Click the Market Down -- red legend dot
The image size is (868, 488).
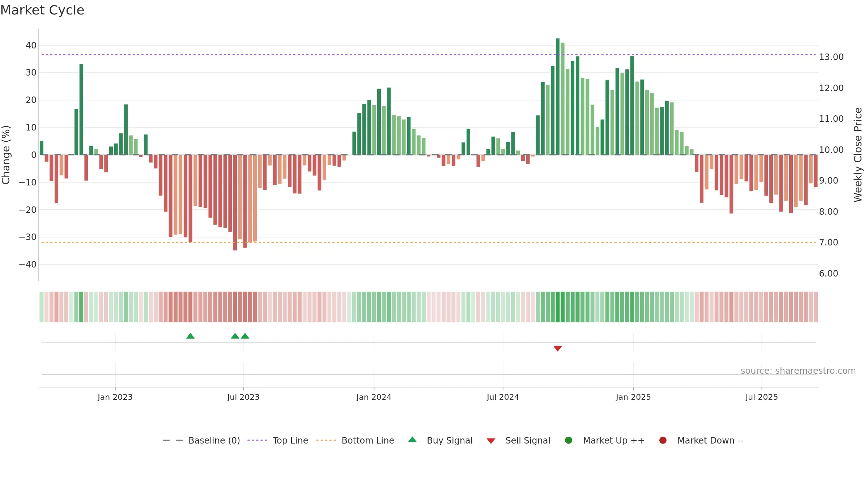(663, 440)
